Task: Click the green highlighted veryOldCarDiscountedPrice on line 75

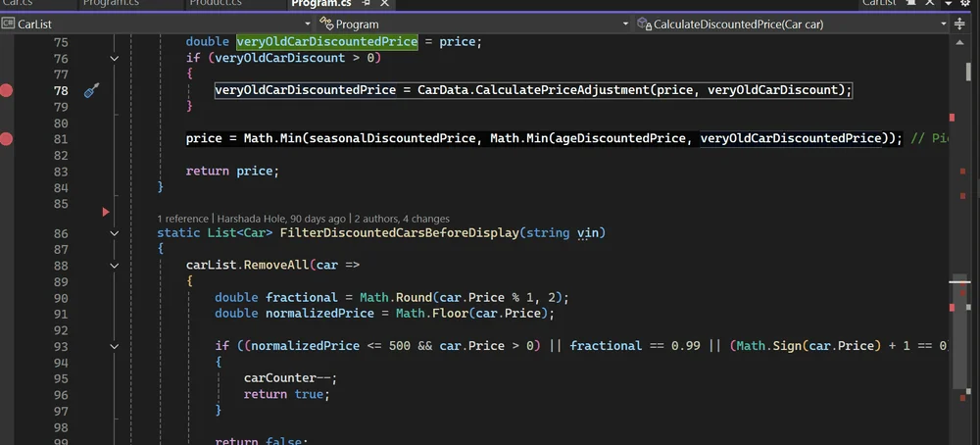Action: 327,42
